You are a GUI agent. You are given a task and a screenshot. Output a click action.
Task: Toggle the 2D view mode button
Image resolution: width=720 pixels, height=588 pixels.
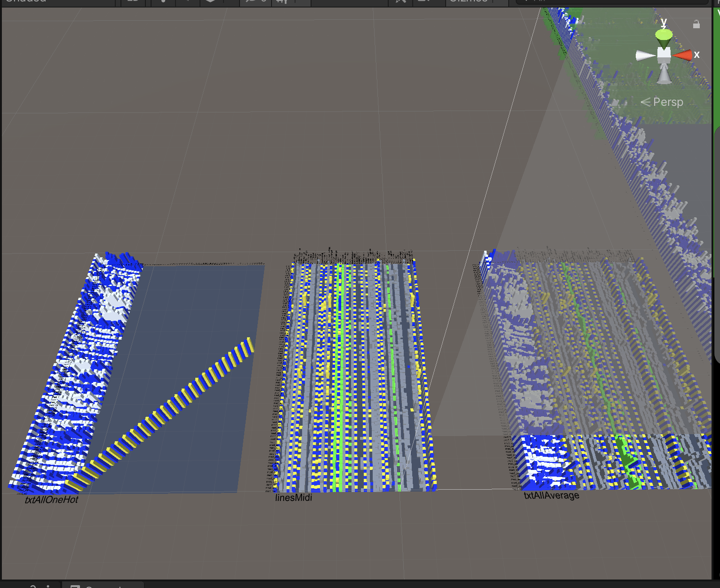coord(134,1)
